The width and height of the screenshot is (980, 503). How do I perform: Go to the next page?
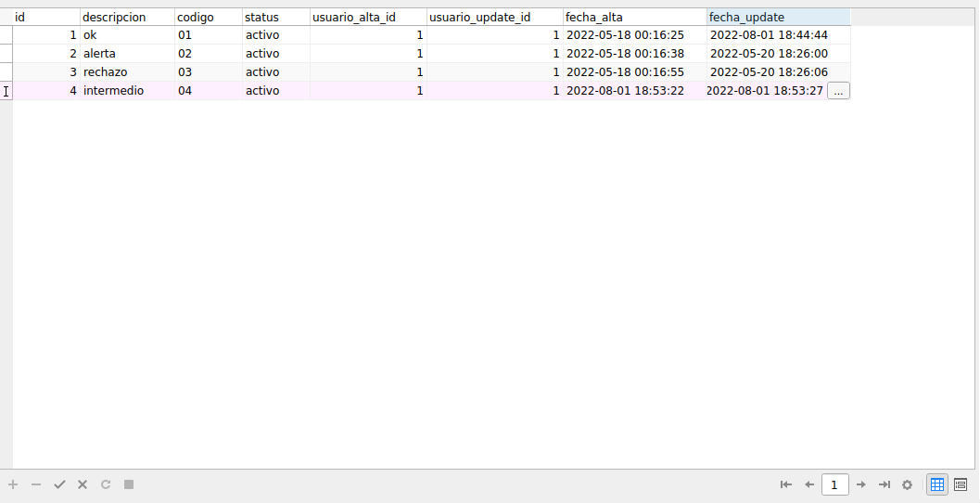(861, 484)
